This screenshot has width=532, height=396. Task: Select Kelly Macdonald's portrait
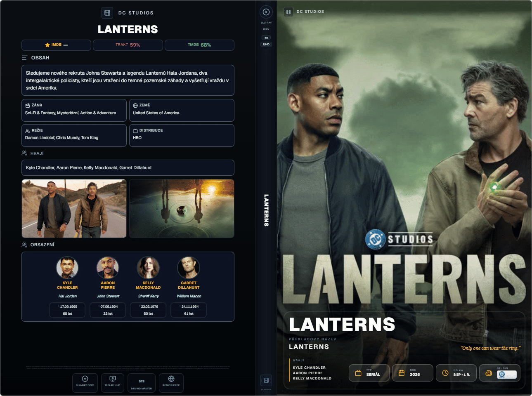pyautogui.click(x=148, y=267)
